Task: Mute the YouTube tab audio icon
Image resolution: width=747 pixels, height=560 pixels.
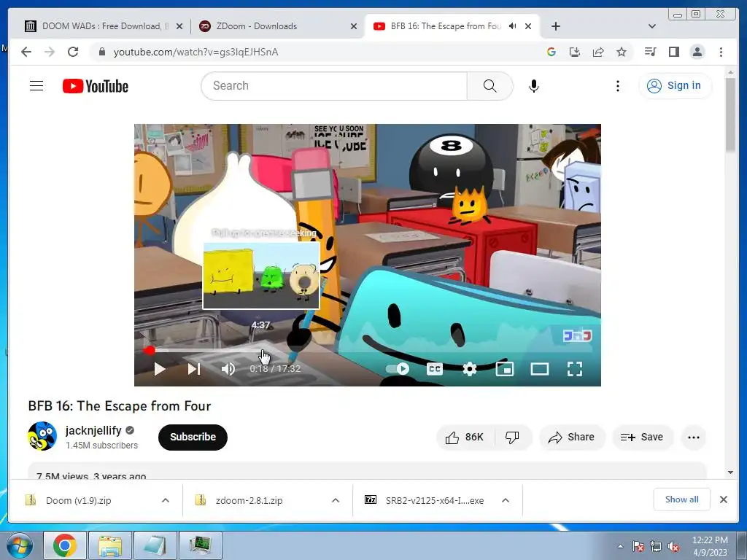Action: pos(513,26)
